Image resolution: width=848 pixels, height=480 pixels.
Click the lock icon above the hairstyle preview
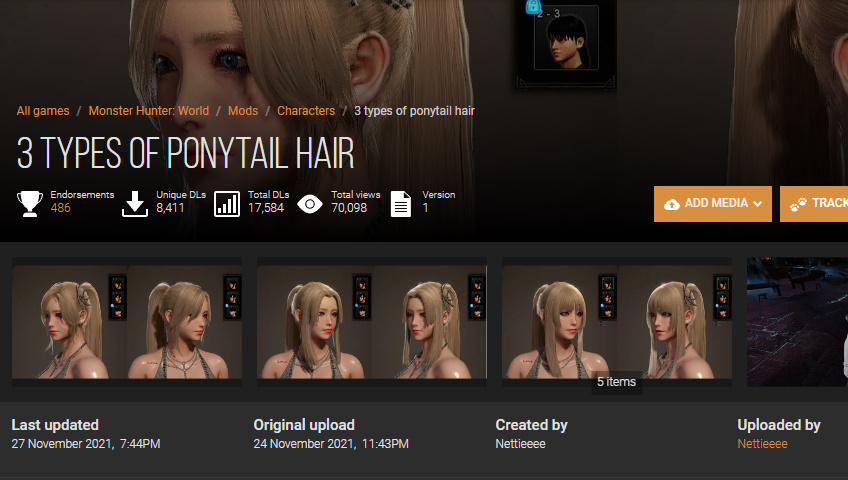tap(533, 6)
